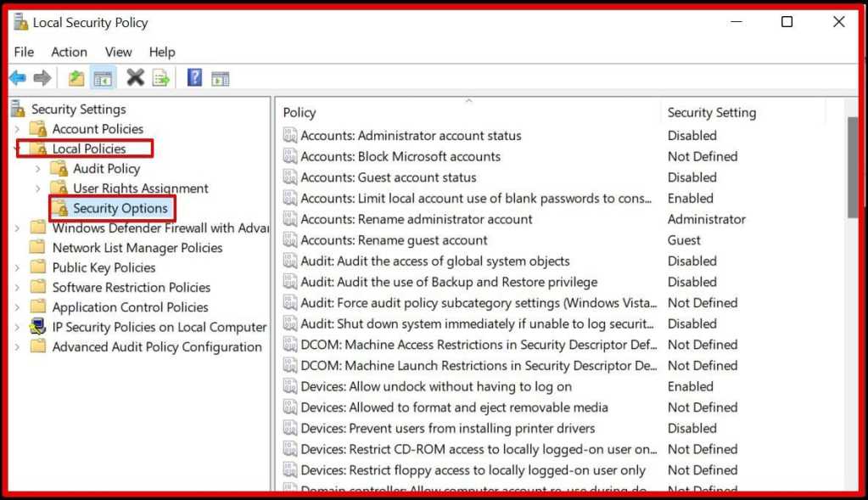This screenshot has height=500, width=868.
Task: Expand the Account Policies tree node
Action: tap(17, 129)
